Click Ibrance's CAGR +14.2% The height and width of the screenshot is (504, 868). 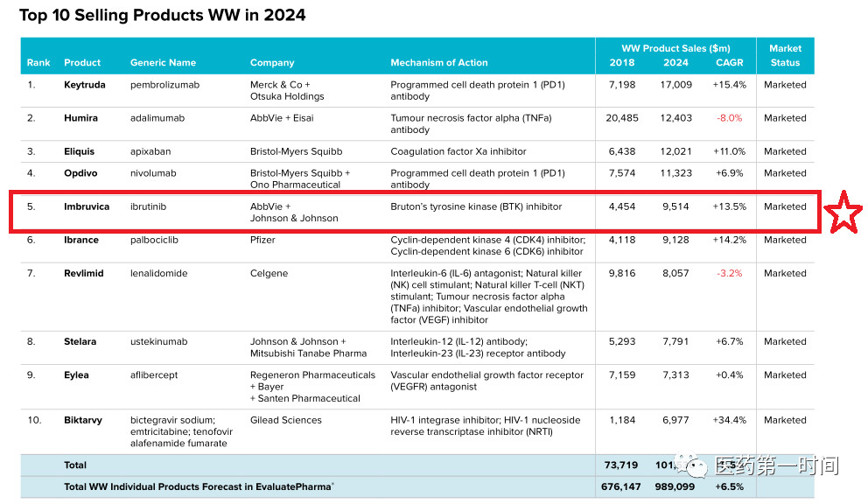click(729, 240)
